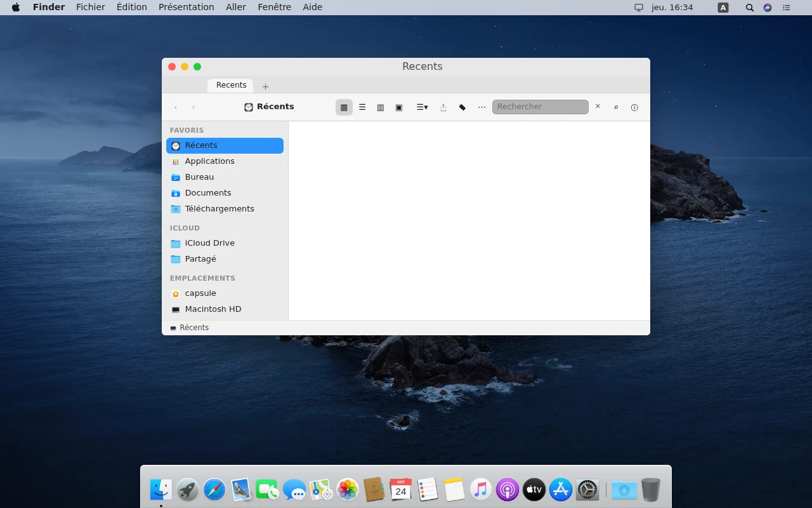Image resolution: width=812 pixels, height=508 pixels.
Task: Go back with the left chevron
Action: 176,107
